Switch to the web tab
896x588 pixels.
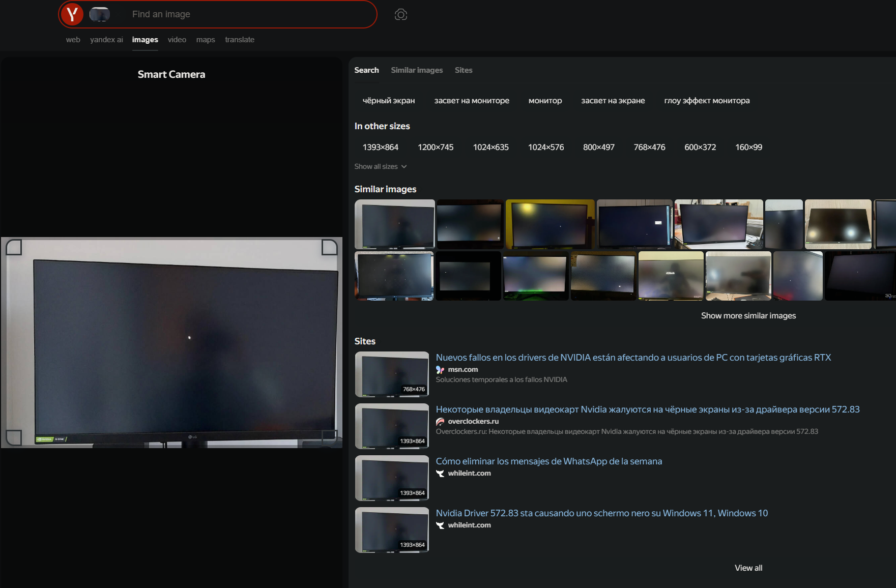point(73,40)
